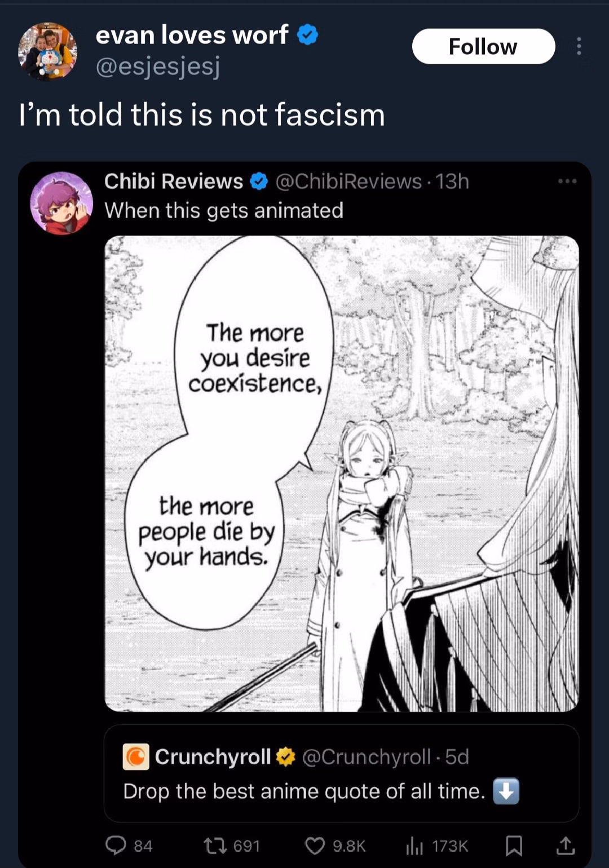This screenshot has width=609, height=868.
Task: Like the post with the heart icon
Action: tap(315, 845)
